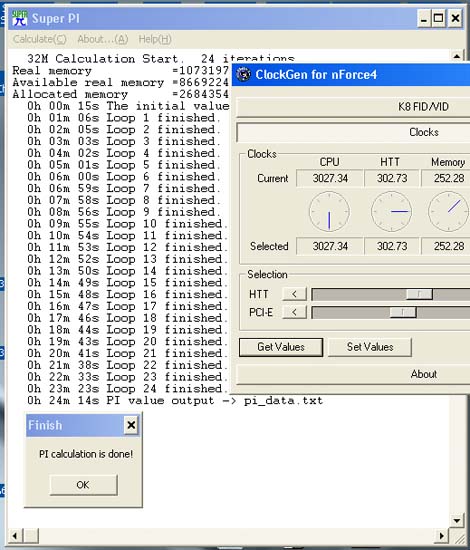470x550 pixels.
Task: Click the ClockGen app icon in title bar
Action: coord(243,74)
